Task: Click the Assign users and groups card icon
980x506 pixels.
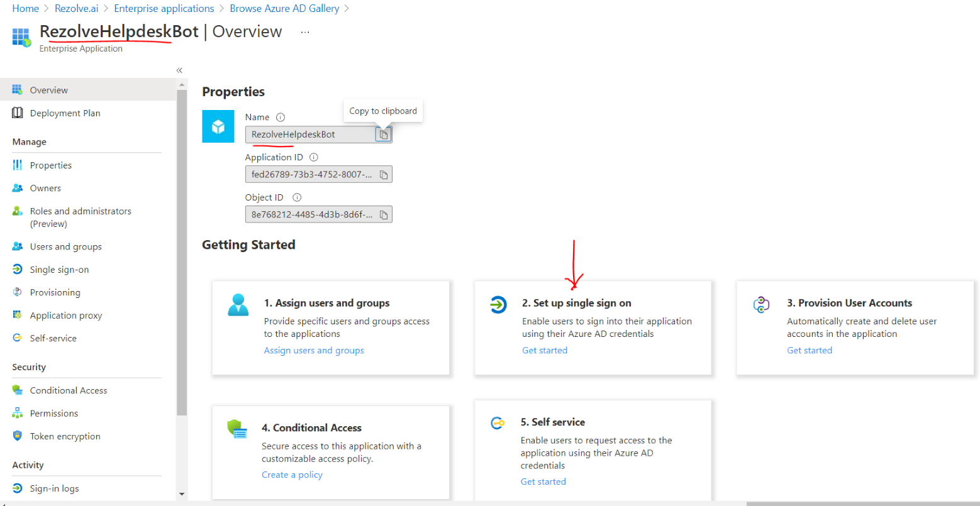Action: tap(238, 305)
